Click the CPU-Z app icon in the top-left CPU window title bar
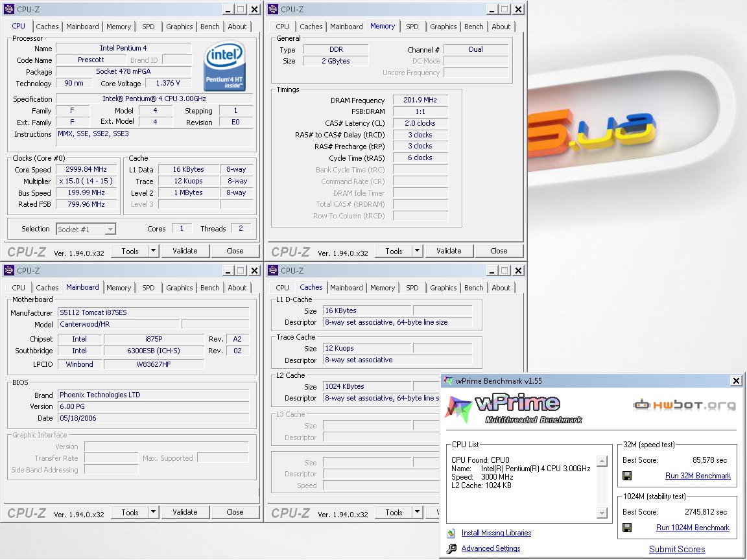The width and height of the screenshot is (747, 560). point(9,9)
